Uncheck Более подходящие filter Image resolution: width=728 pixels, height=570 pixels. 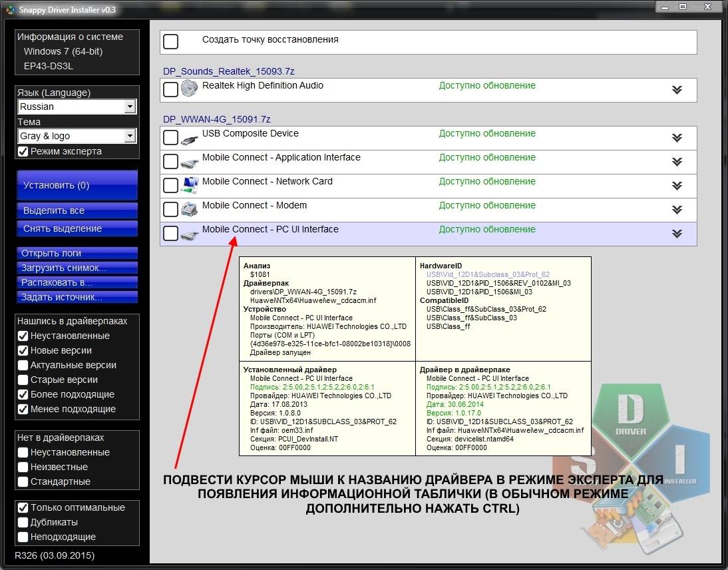click(23, 394)
